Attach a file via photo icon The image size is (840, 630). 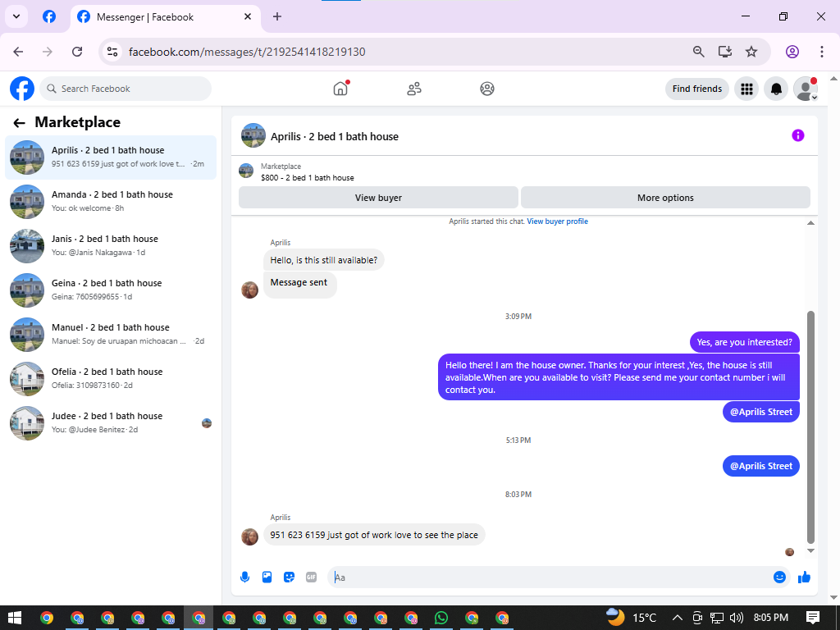pos(267,577)
